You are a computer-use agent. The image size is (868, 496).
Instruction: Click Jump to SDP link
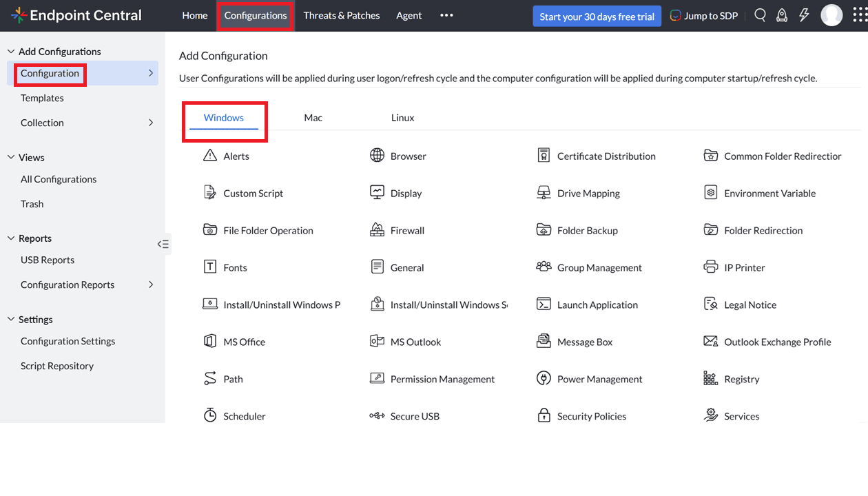(703, 16)
